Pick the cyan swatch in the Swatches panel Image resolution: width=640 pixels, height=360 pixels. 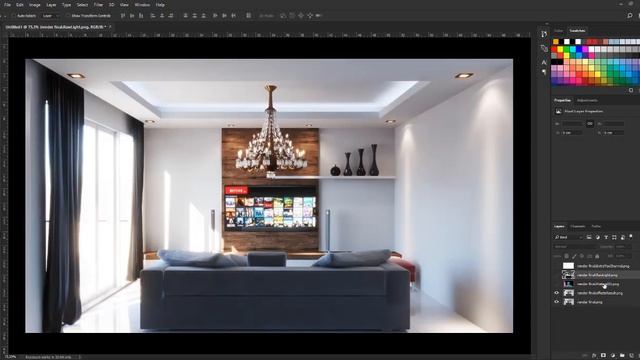tap(573, 49)
